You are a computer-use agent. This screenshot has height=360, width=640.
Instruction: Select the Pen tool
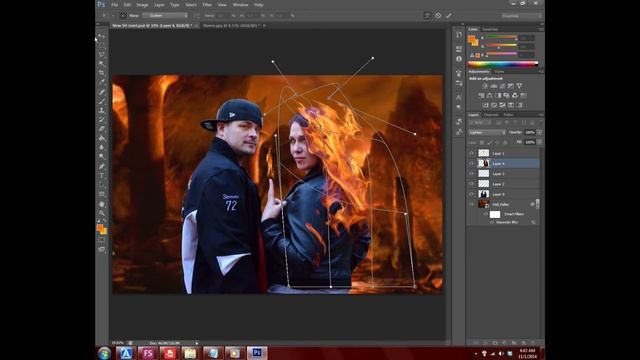(102, 166)
